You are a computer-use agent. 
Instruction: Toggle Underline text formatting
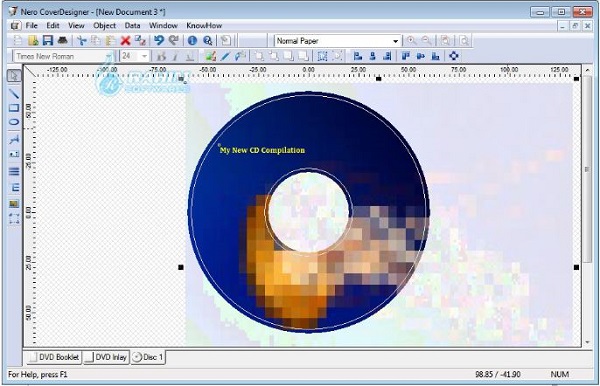pyautogui.click(x=189, y=56)
